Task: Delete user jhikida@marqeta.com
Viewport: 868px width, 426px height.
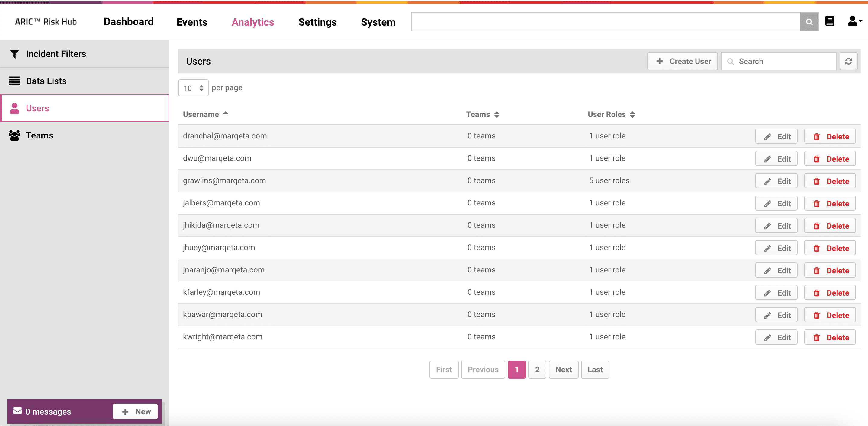Action: pos(830,226)
